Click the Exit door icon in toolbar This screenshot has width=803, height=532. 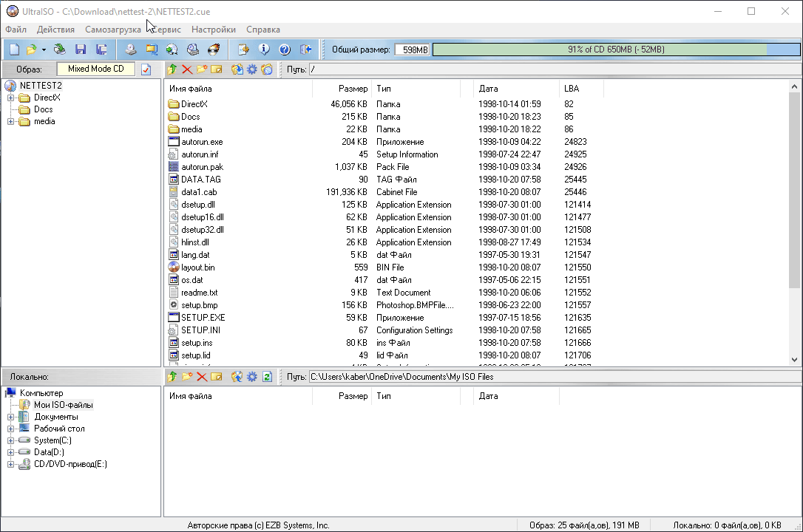pos(305,50)
